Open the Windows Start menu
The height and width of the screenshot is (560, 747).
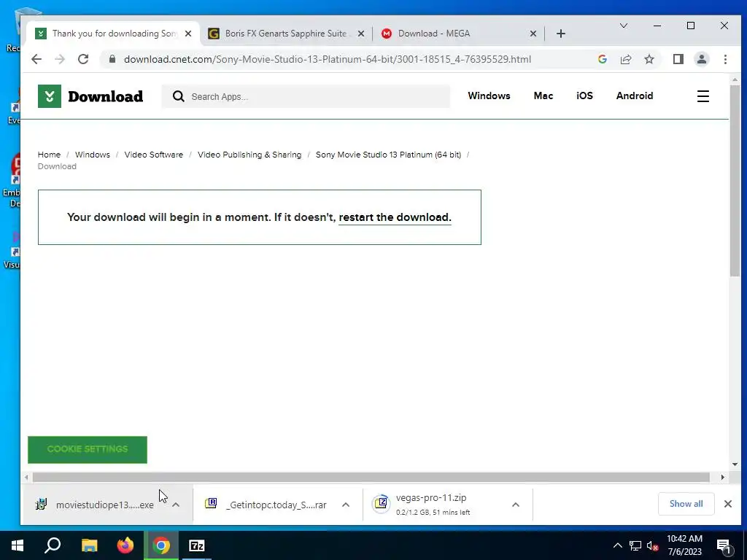coord(18,545)
